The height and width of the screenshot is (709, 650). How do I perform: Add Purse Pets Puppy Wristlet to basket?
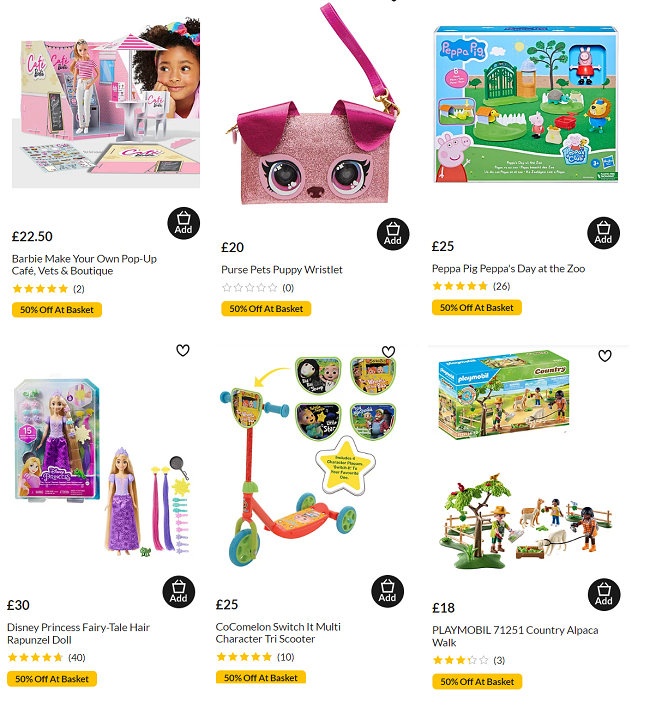pyautogui.click(x=393, y=234)
